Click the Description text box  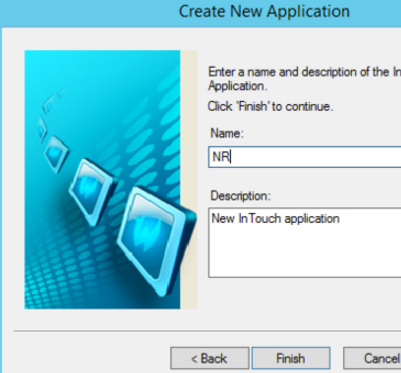click(x=305, y=242)
